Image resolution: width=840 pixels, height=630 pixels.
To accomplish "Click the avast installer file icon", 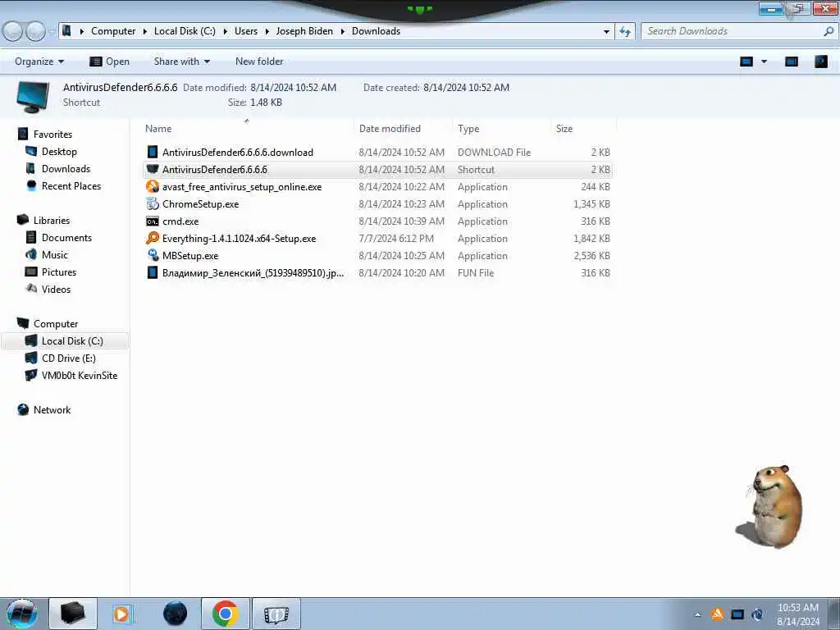I will click(153, 186).
